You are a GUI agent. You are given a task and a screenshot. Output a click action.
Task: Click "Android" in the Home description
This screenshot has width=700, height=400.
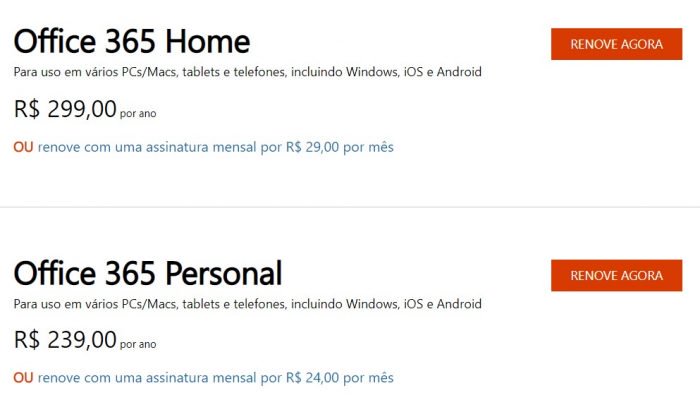pos(459,72)
